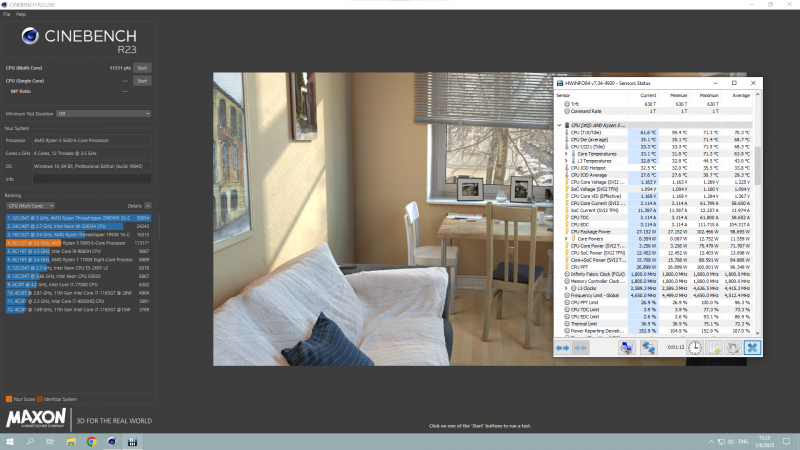Select the Intel Xeon W-3265M ranking row
Screen dimensions: 800x450
coord(78,226)
